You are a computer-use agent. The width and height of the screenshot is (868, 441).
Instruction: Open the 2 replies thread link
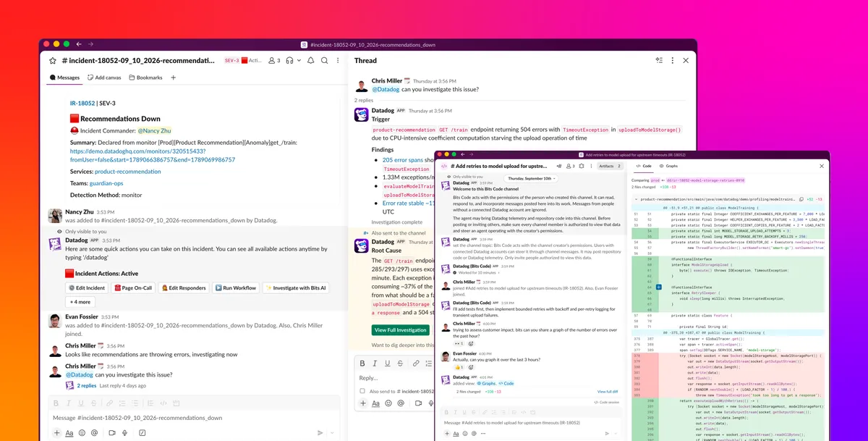(87, 385)
